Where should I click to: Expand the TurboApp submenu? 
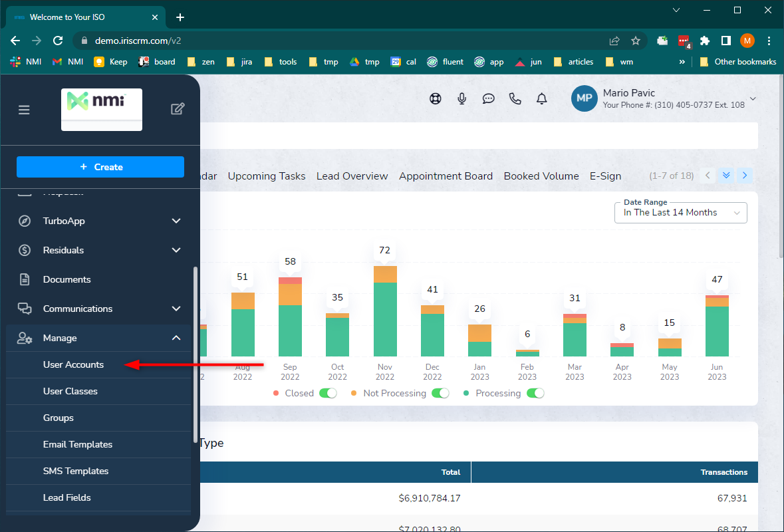pos(176,221)
